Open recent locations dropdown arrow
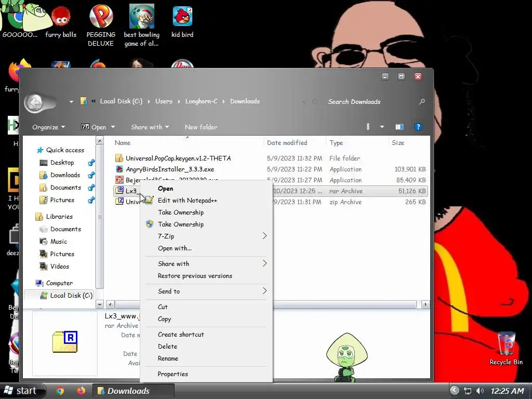Screen dimensions: 532x399 coord(71,101)
